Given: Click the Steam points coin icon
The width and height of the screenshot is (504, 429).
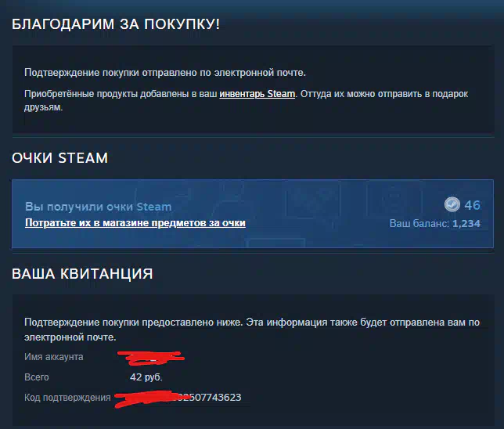Looking at the screenshot, I should tap(452, 204).
